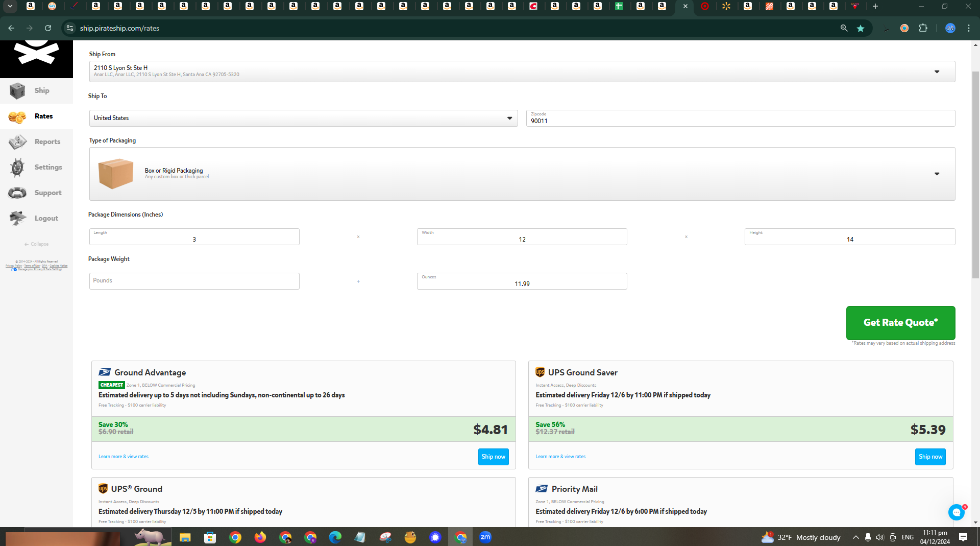Open the Ship section icon in sidebar
Image resolution: width=980 pixels, height=546 pixels.
point(17,91)
